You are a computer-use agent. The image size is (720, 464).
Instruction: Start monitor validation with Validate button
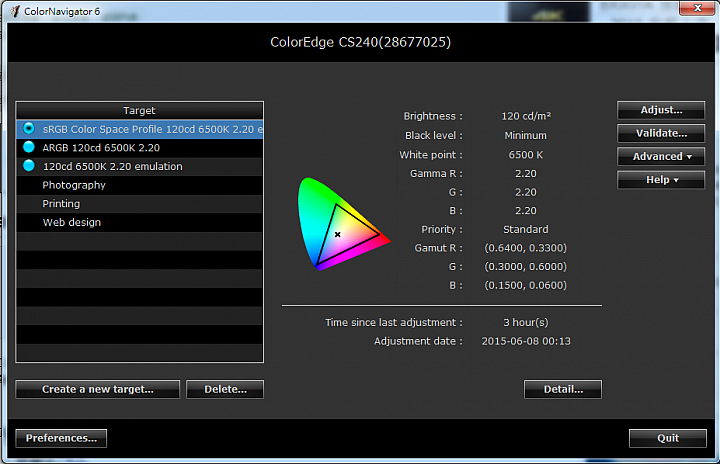click(x=661, y=133)
